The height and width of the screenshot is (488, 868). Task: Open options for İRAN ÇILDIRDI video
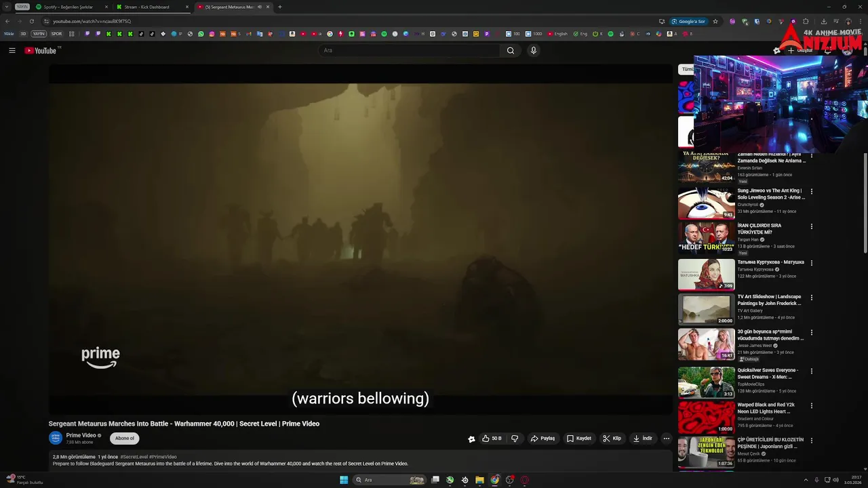click(812, 226)
